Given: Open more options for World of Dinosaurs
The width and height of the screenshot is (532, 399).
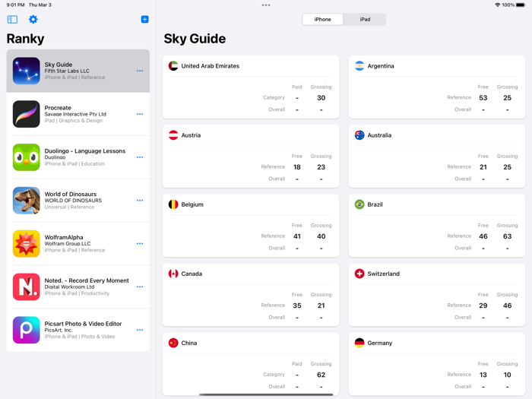Looking at the screenshot, I should (140, 201).
